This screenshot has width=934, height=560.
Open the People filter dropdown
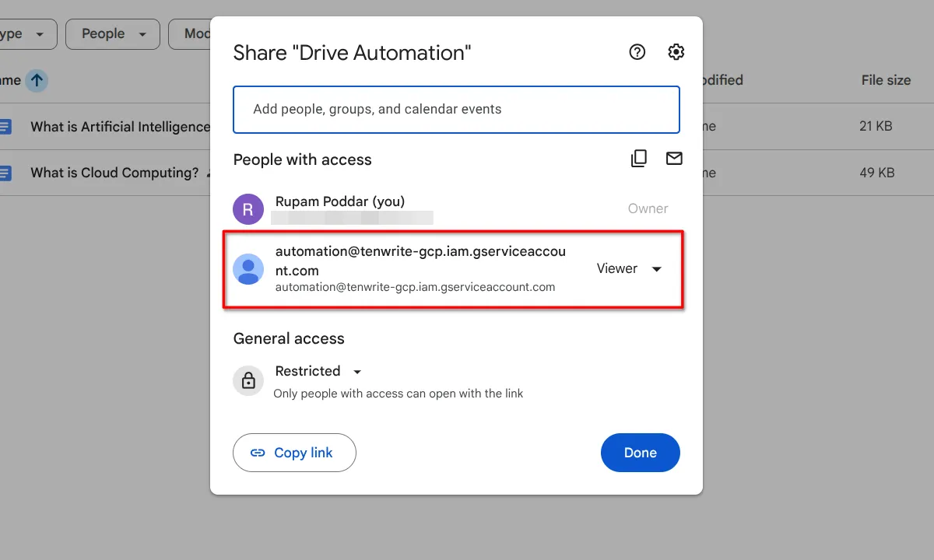112,33
